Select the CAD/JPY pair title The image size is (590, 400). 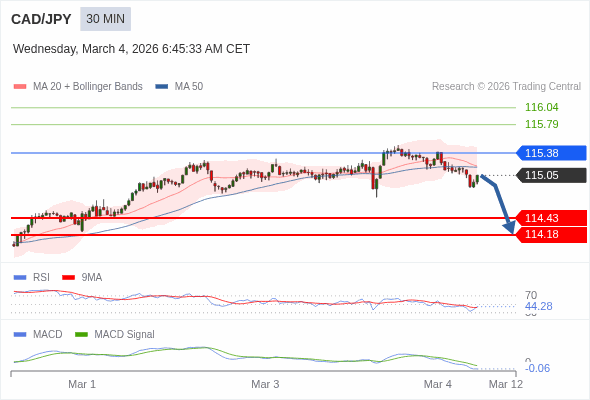coord(41,19)
